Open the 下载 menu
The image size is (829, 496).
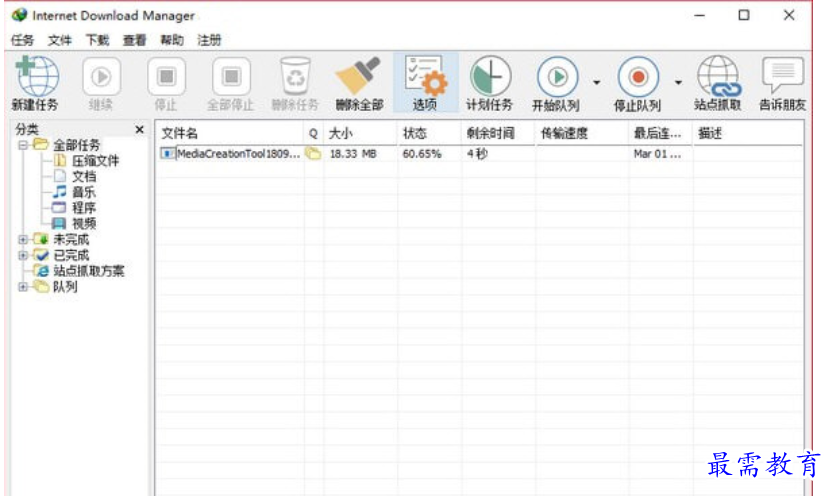(97, 40)
